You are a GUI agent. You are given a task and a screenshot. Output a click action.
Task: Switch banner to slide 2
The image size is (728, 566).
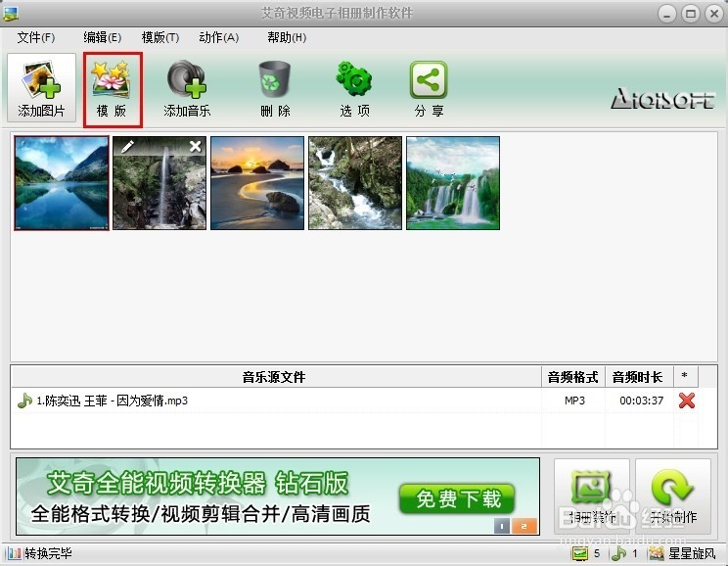(x=524, y=526)
